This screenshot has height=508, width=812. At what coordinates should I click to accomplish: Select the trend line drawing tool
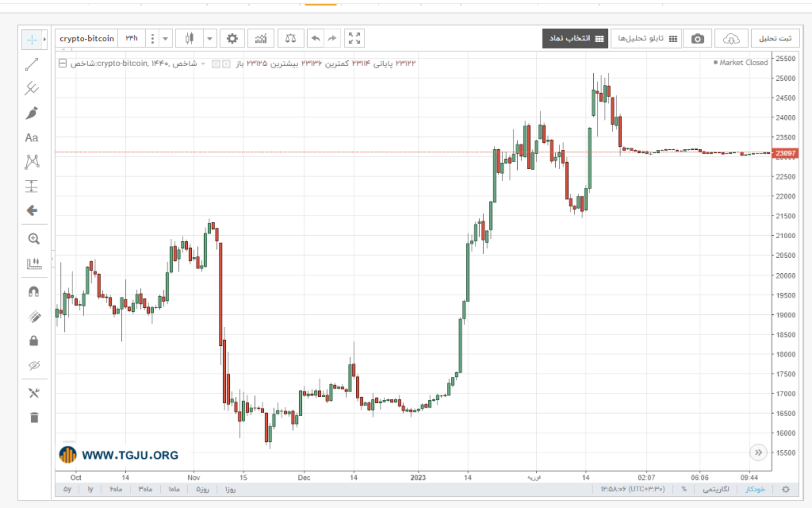click(x=31, y=64)
